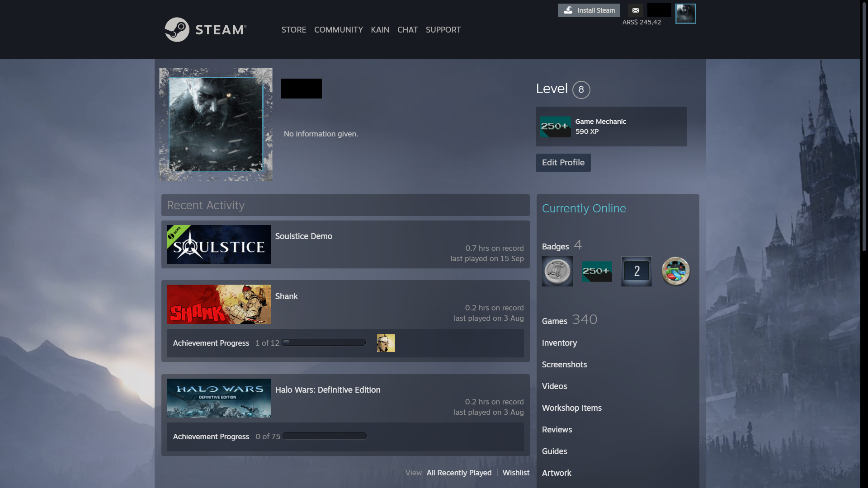Open the Halo Wars: Definitive Edition title link
The height and width of the screenshot is (488, 868).
pyautogui.click(x=328, y=390)
